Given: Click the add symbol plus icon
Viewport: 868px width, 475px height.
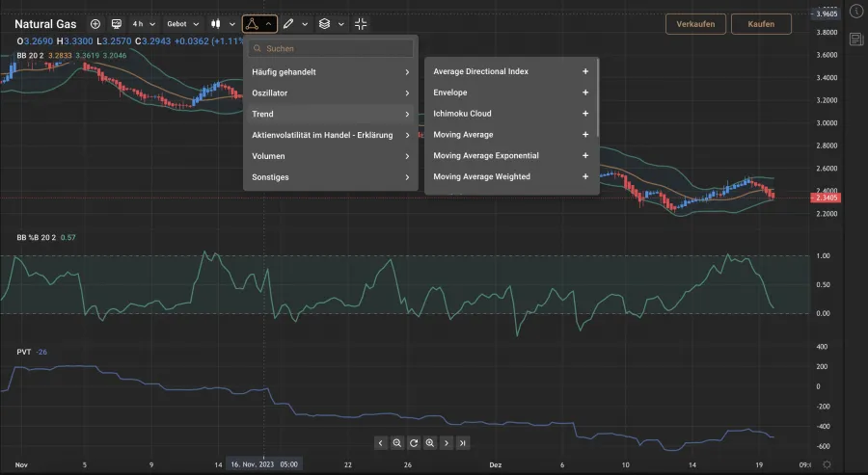Looking at the screenshot, I should click(95, 24).
